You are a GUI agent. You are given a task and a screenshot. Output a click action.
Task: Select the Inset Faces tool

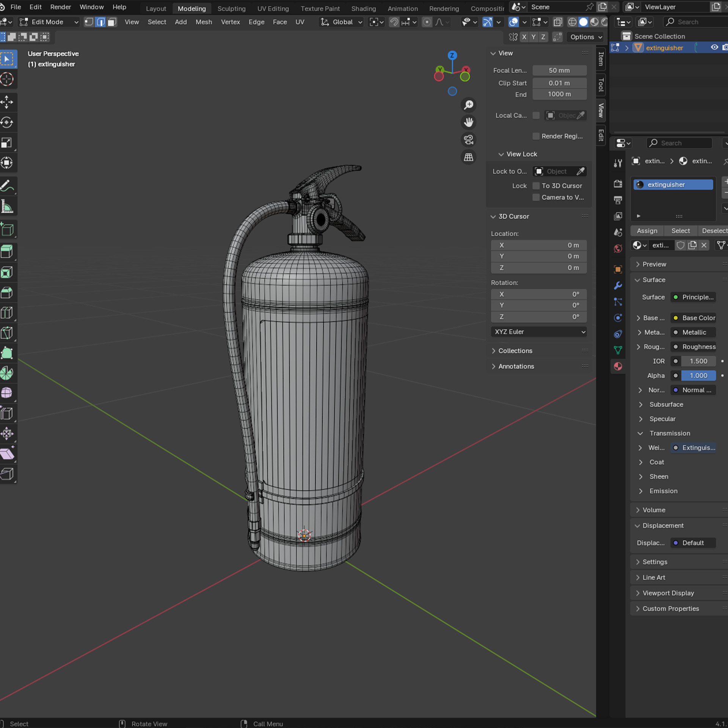coord(7,272)
